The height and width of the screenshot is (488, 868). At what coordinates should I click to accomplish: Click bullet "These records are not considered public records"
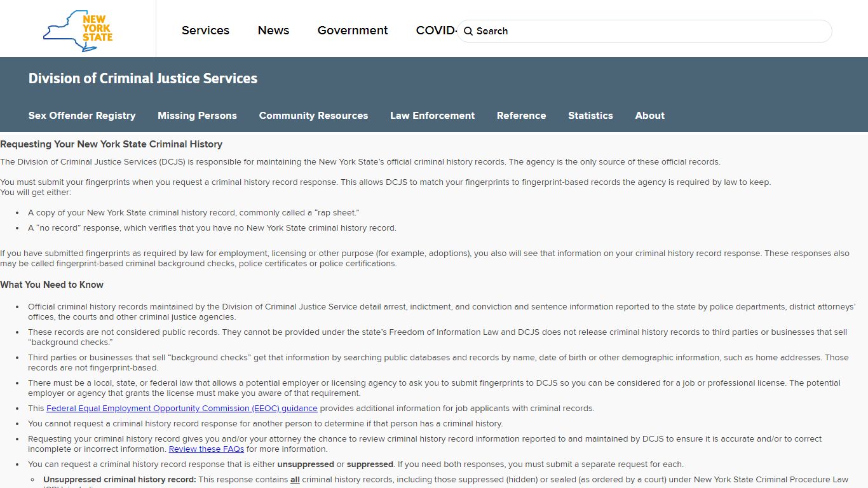(437, 337)
